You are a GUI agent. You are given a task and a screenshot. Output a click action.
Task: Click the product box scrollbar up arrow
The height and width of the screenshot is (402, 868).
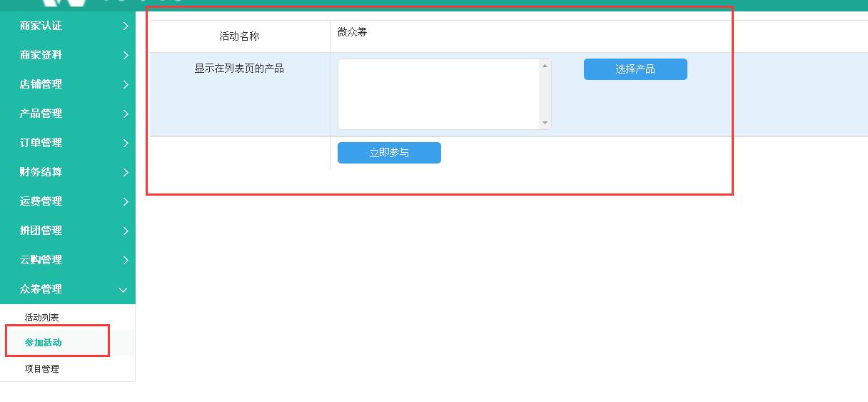click(545, 66)
